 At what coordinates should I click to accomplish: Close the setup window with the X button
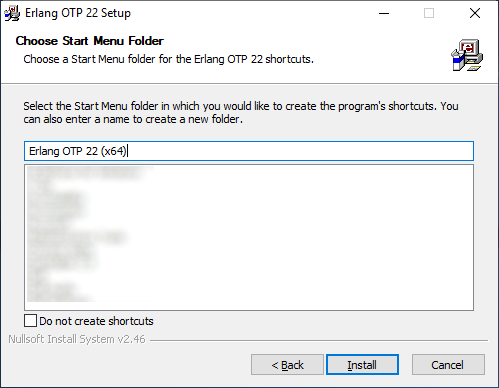[x=475, y=13]
